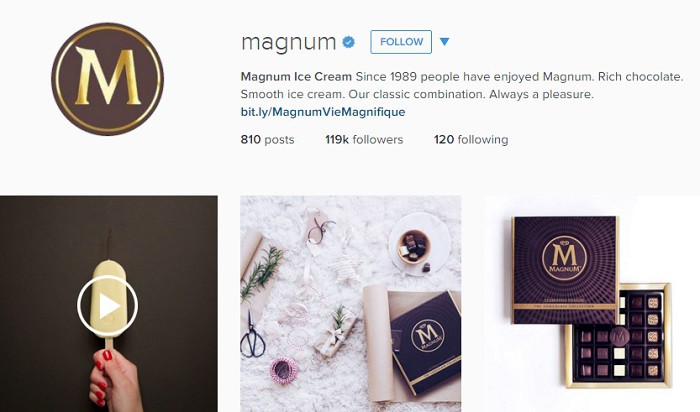
Task: Click the FOLLOW button
Action: [401, 42]
